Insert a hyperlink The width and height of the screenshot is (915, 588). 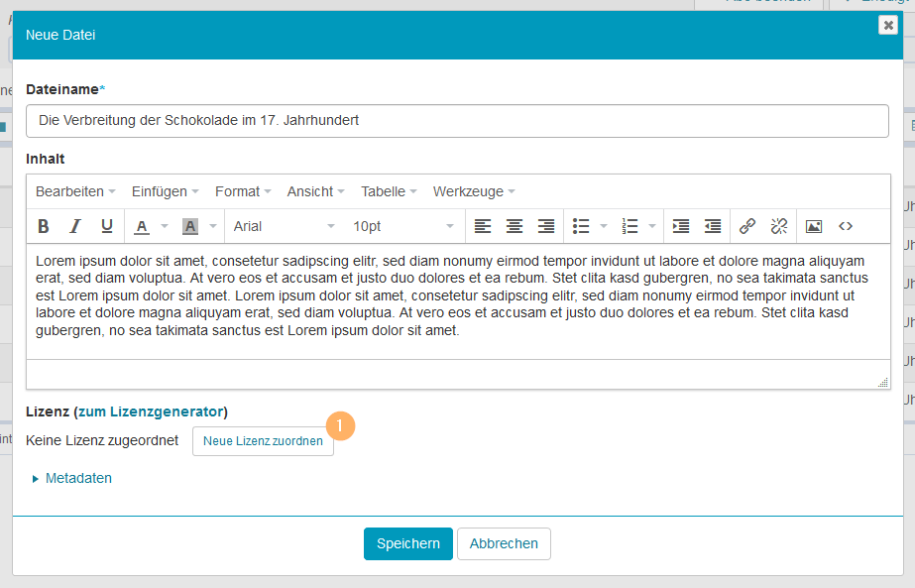748,226
